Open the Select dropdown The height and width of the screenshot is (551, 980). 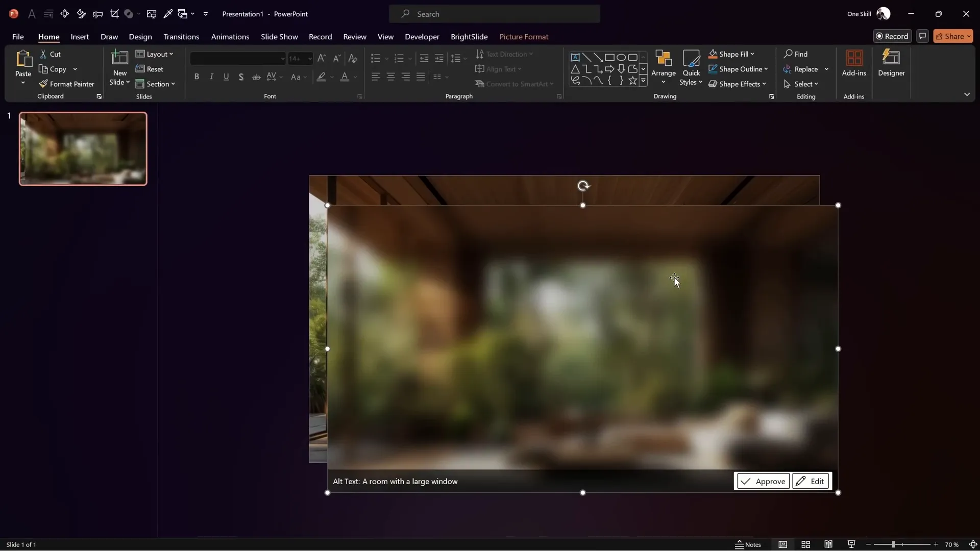click(801, 84)
